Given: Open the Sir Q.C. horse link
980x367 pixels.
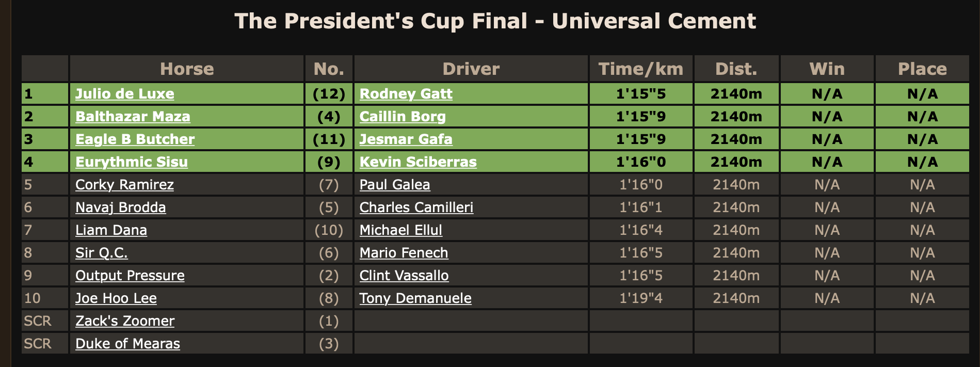Looking at the screenshot, I should click(102, 253).
